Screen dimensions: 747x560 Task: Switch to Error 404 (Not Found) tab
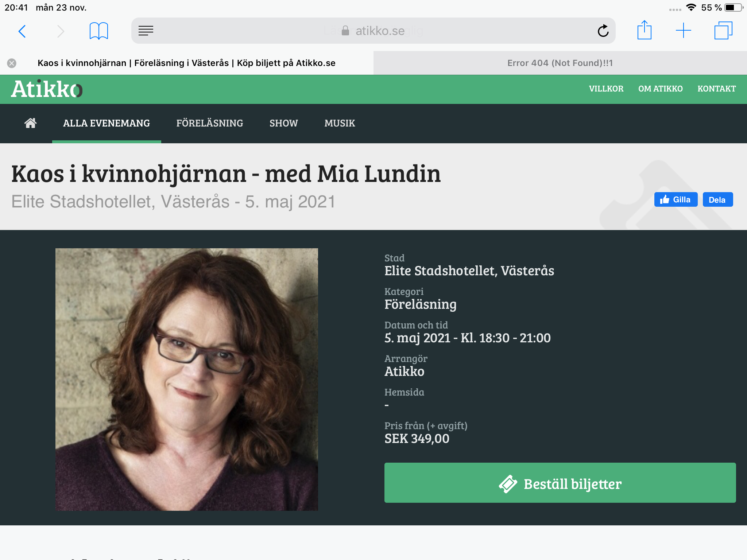point(560,63)
